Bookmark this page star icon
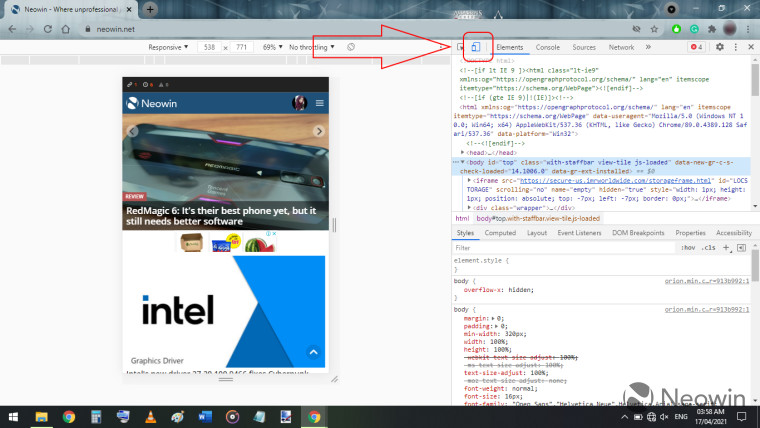The image size is (760, 428). click(654, 29)
